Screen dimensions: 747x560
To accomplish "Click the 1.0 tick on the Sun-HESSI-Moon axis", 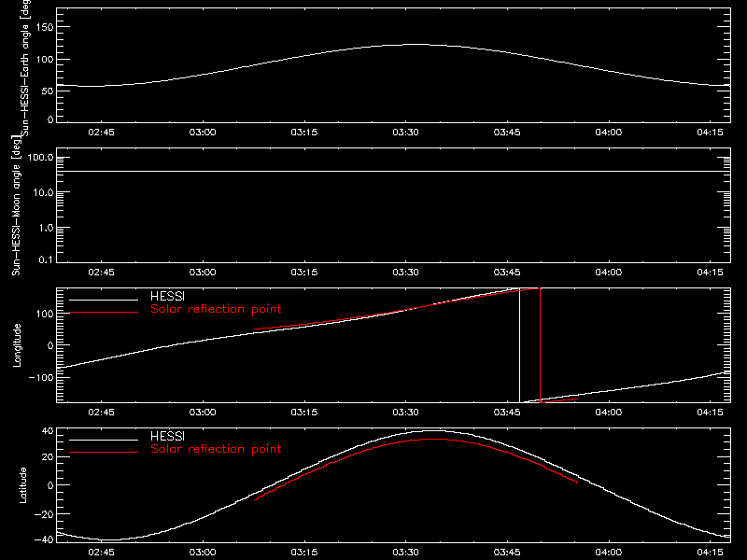I will tap(46, 228).
